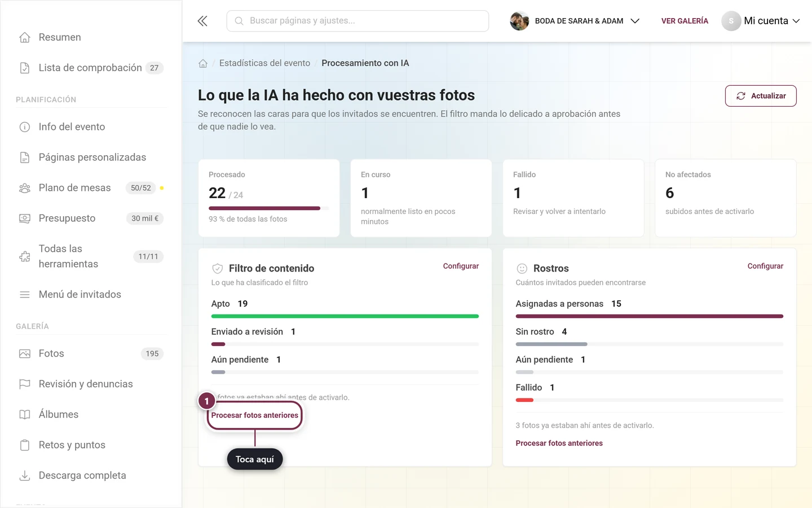Click the Menú de invitados hamburger icon
This screenshot has height=508, width=812.
coord(25,295)
